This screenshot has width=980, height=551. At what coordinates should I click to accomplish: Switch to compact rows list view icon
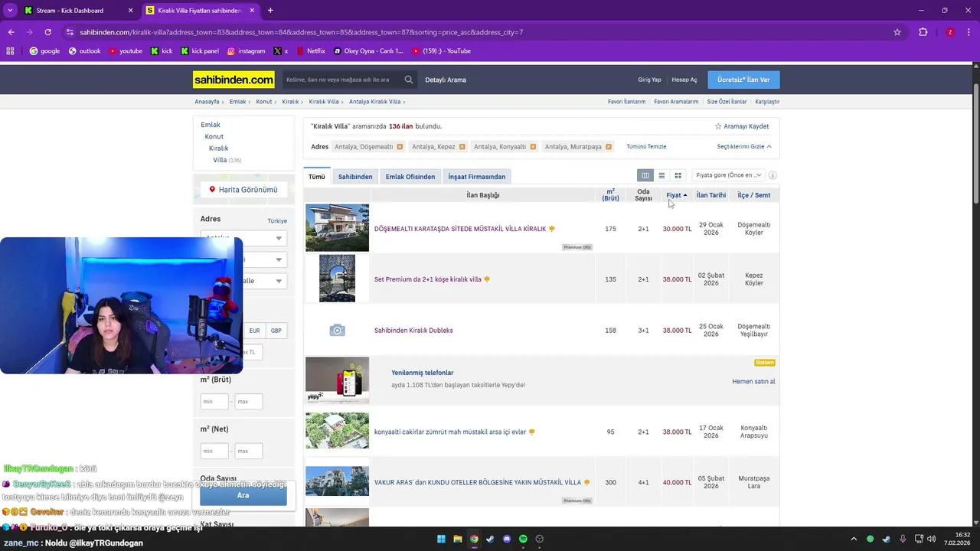pyautogui.click(x=661, y=175)
